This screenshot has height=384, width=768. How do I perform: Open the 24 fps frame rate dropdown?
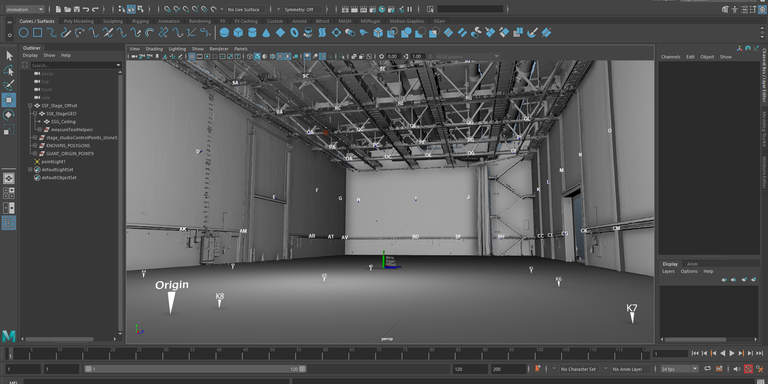[679, 369]
